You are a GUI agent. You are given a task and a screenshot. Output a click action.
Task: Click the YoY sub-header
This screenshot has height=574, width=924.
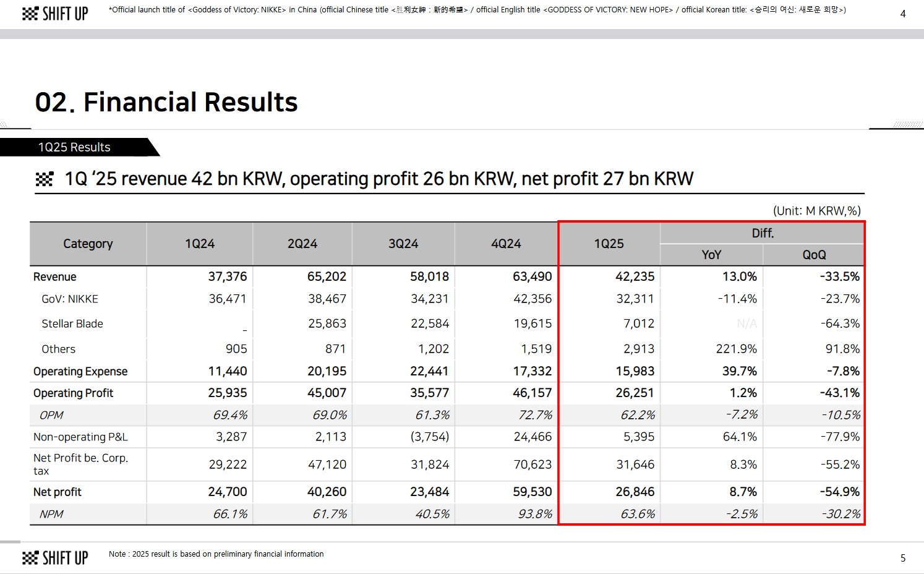tap(711, 255)
